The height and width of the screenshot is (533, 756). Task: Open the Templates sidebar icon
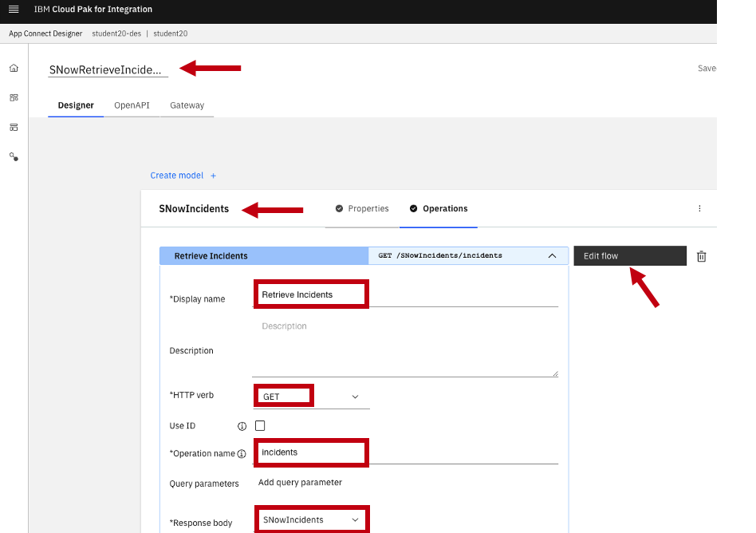click(14, 97)
